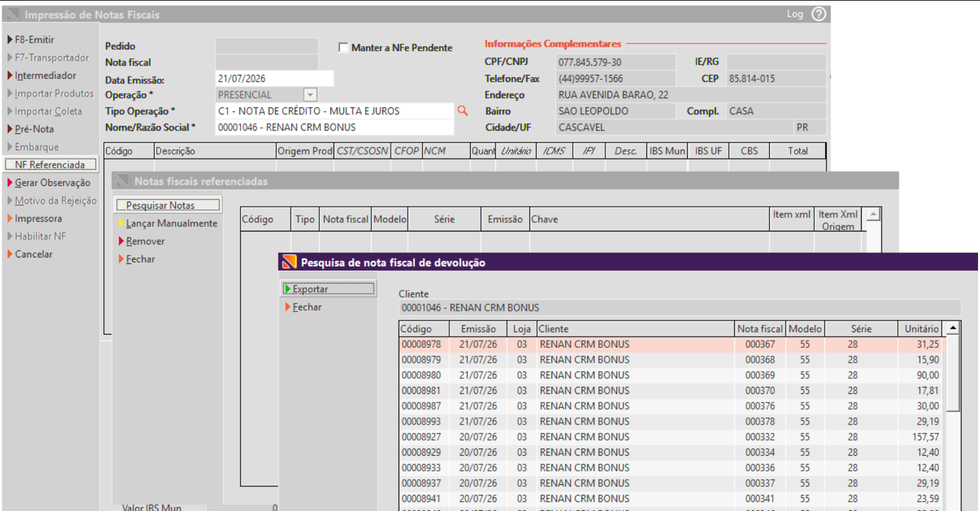Click the Emissão column header in results

pyautogui.click(x=478, y=329)
